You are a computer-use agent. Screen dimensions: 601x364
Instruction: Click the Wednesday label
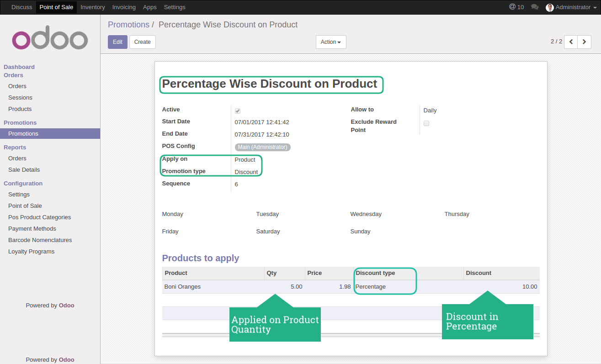(x=366, y=214)
